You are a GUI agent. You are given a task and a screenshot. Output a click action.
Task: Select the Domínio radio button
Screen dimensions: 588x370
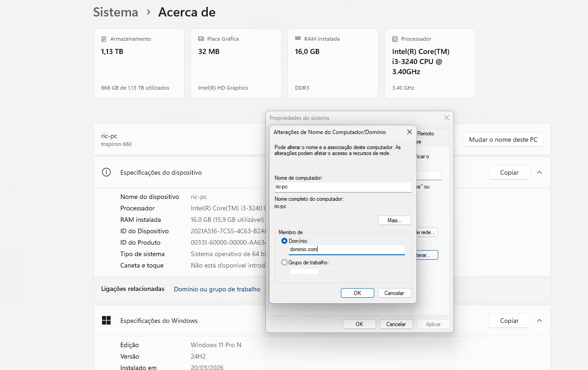click(285, 241)
